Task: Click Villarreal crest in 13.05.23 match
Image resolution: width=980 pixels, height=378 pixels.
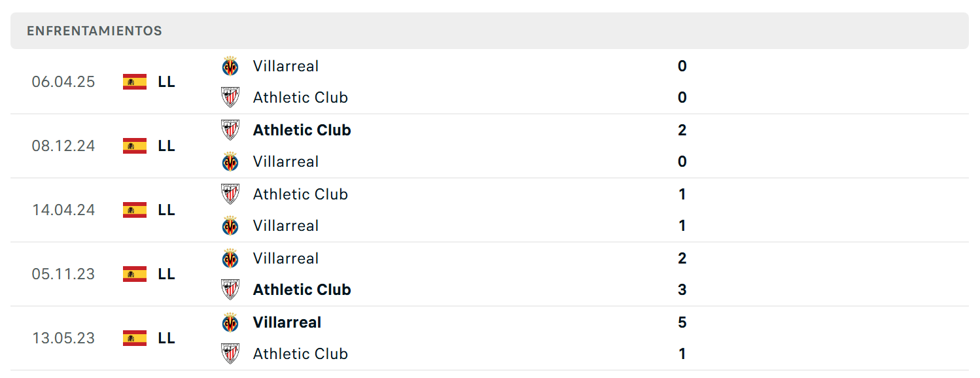Action: tap(230, 322)
